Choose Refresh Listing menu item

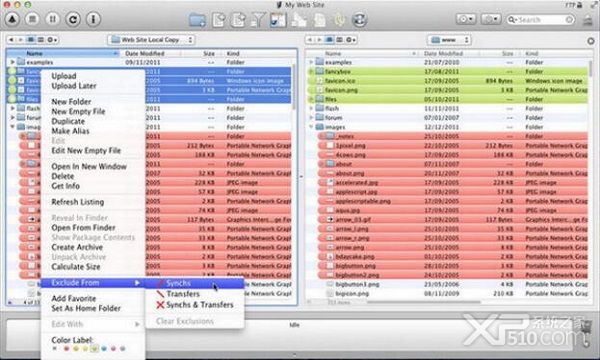coord(78,202)
